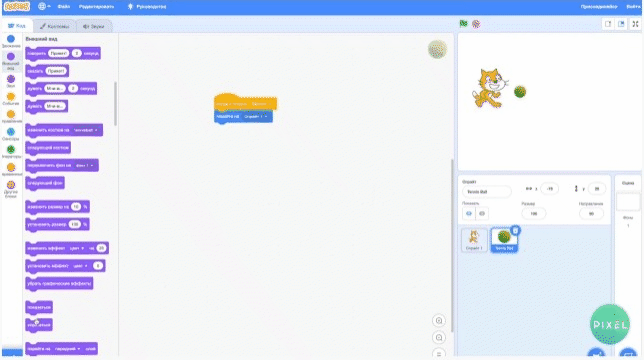This screenshot has width=644, height=360.
Task: Show the sprite using the eye icon
Action: click(x=469, y=213)
